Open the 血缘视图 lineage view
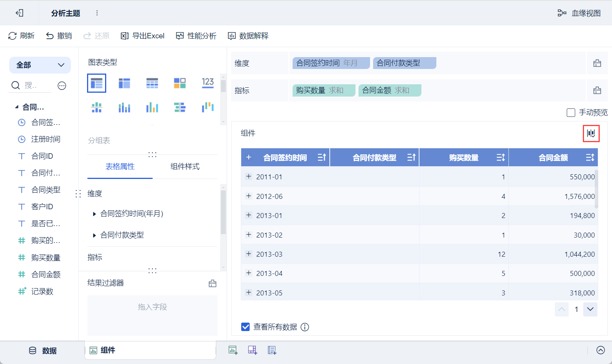Image resolution: width=612 pixels, height=364 pixels. coord(579,13)
